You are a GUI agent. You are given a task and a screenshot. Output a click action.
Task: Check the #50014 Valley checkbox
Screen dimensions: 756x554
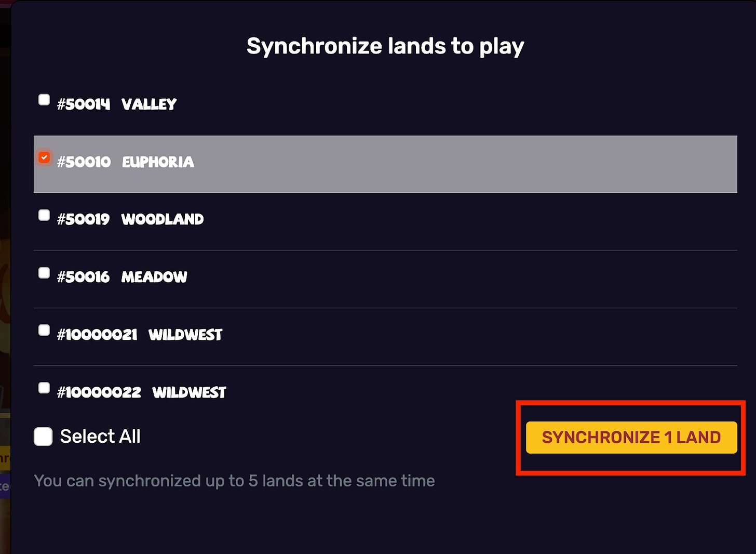44,99
